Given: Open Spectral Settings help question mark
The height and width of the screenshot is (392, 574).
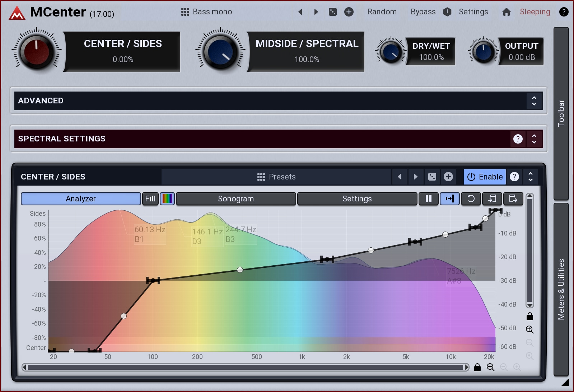Looking at the screenshot, I should (518, 139).
